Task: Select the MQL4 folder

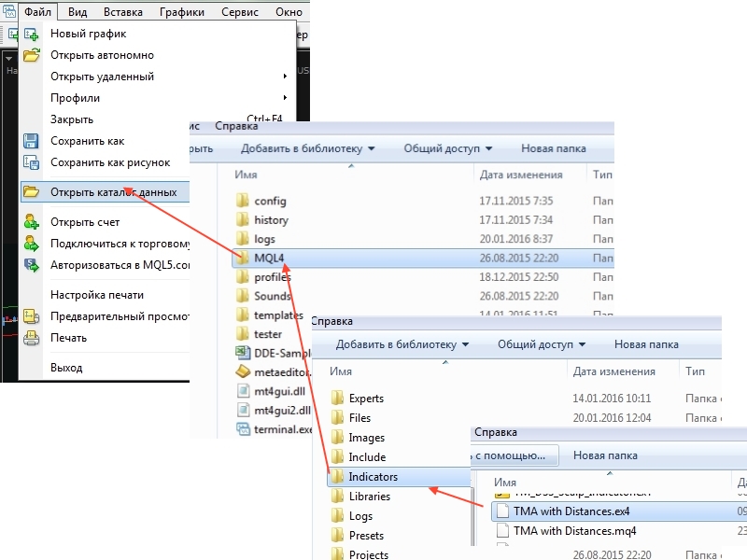Action: click(423, 259)
